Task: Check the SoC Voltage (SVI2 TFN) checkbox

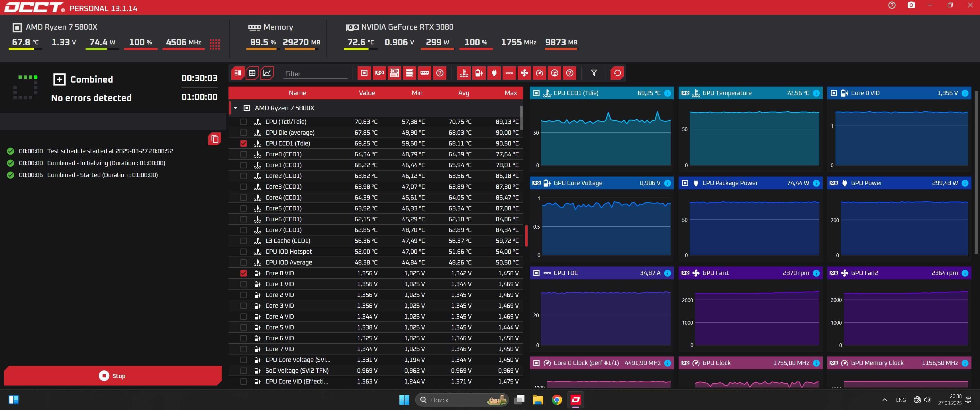Action: [x=244, y=371]
